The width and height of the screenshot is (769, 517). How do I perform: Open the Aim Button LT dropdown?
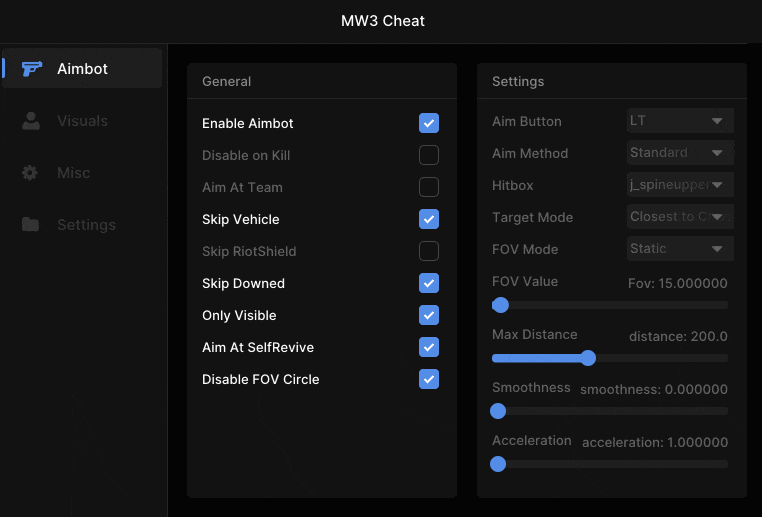tap(680, 121)
